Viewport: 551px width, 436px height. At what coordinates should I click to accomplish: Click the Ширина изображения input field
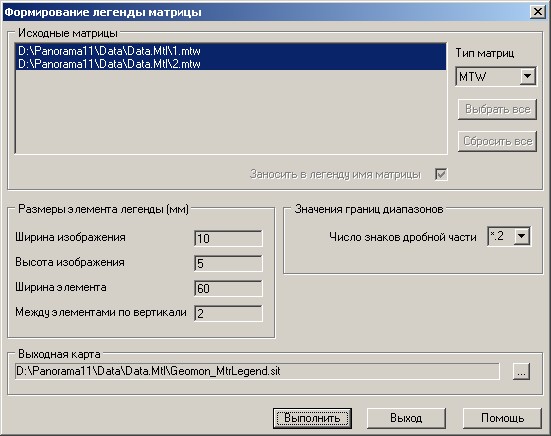coord(228,239)
